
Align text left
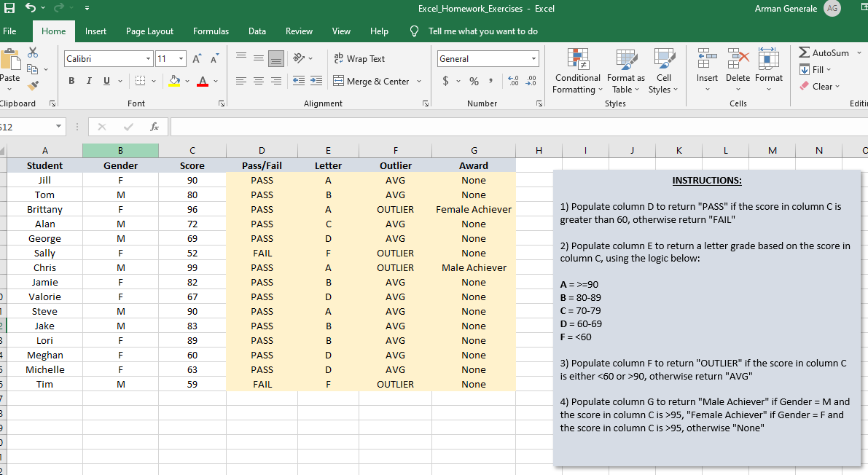click(x=241, y=81)
